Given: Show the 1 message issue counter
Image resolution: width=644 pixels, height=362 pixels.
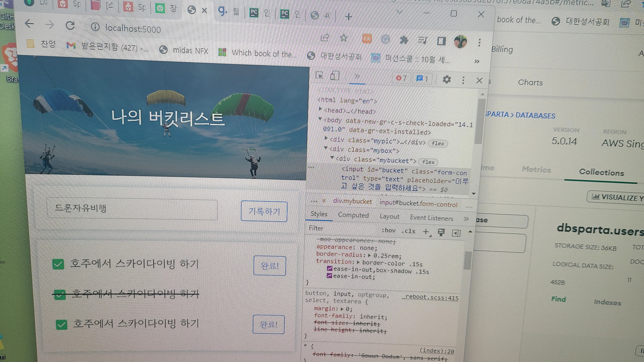Looking at the screenshot, I should pyautogui.click(x=422, y=79).
